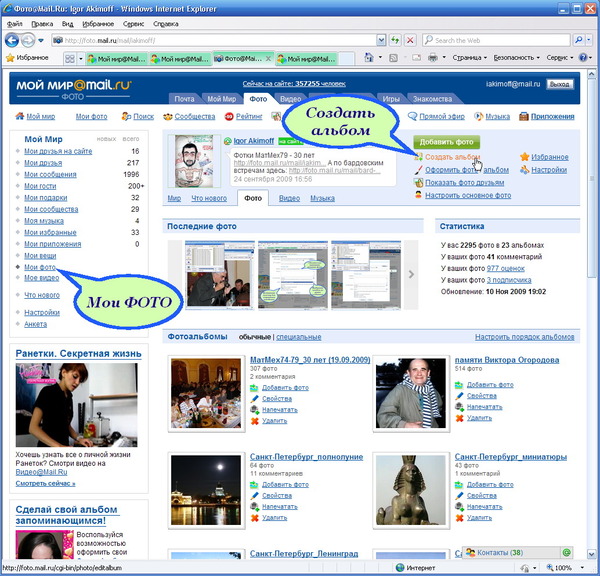The width and height of the screenshot is (600, 576).
Task: Click the printer icon for памяти Виктора Огородова album
Action: [x=460, y=407]
